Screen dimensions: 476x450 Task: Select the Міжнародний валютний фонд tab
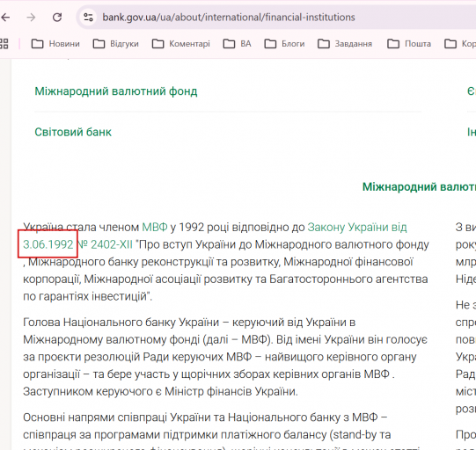116,91
